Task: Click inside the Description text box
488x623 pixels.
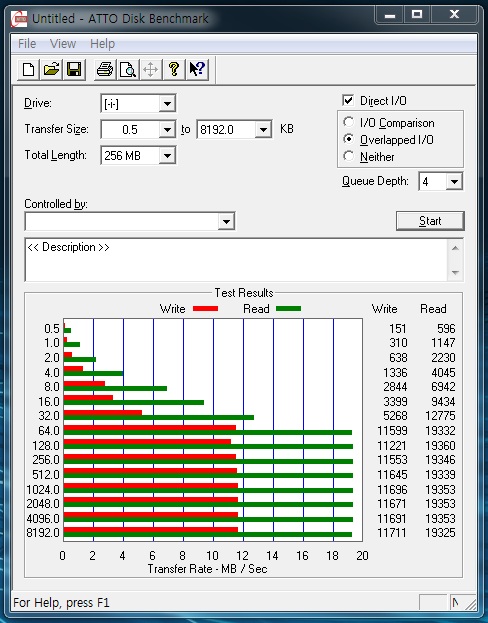Action: coord(236,260)
